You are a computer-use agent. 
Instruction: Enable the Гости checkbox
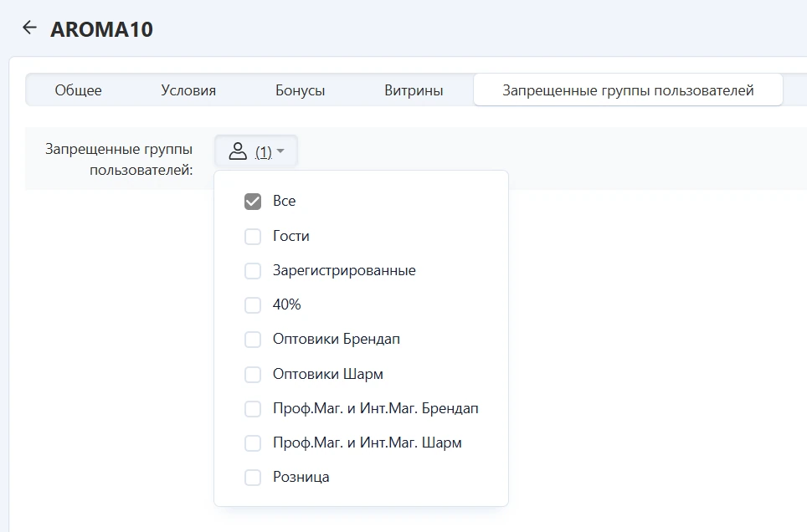(253, 237)
